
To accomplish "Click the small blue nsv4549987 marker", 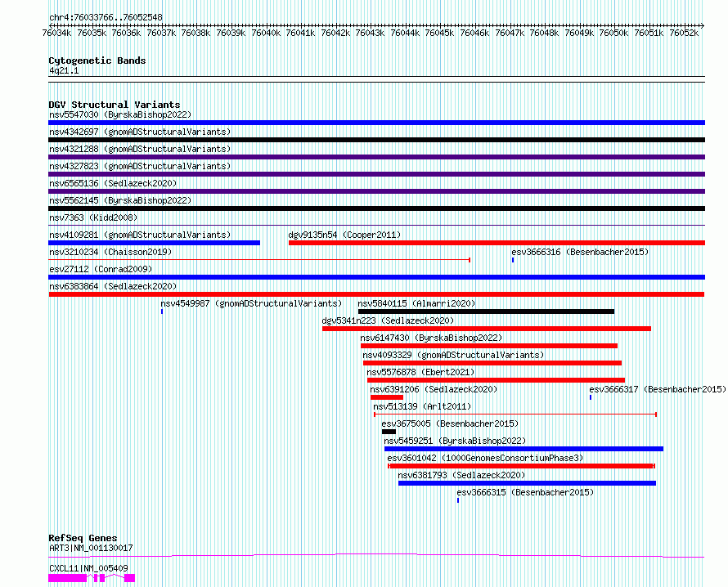I will (x=162, y=311).
